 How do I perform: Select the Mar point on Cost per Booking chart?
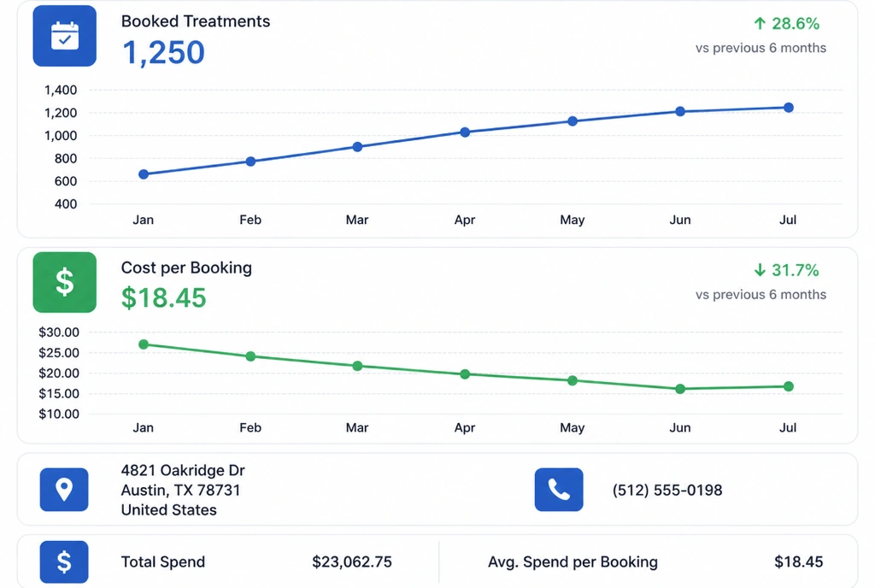(x=358, y=366)
